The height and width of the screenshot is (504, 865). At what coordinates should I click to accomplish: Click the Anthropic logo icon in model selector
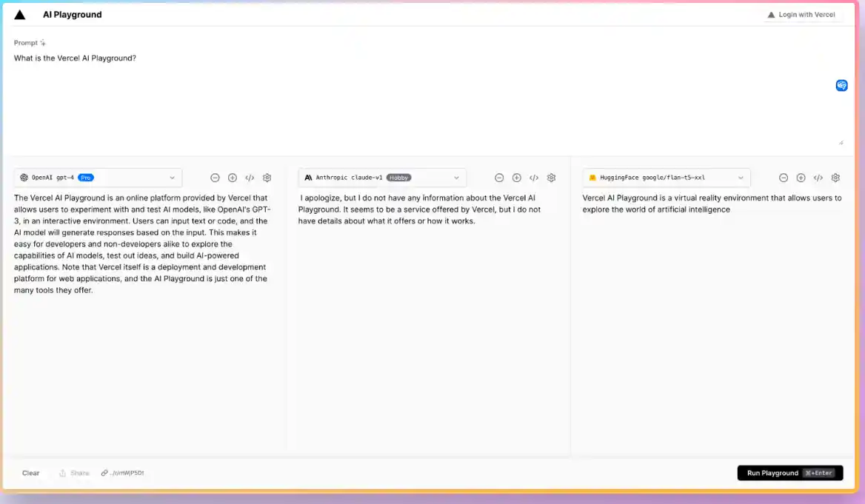[308, 178]
